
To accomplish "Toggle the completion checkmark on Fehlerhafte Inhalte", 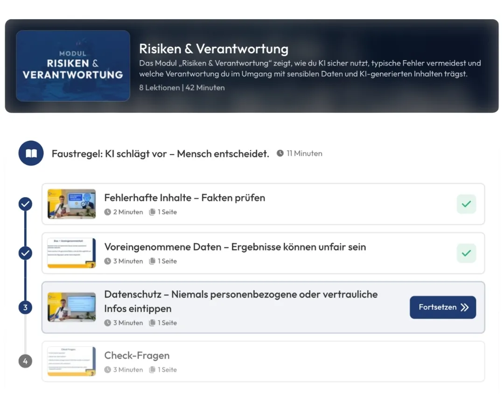I will (466, 204).
